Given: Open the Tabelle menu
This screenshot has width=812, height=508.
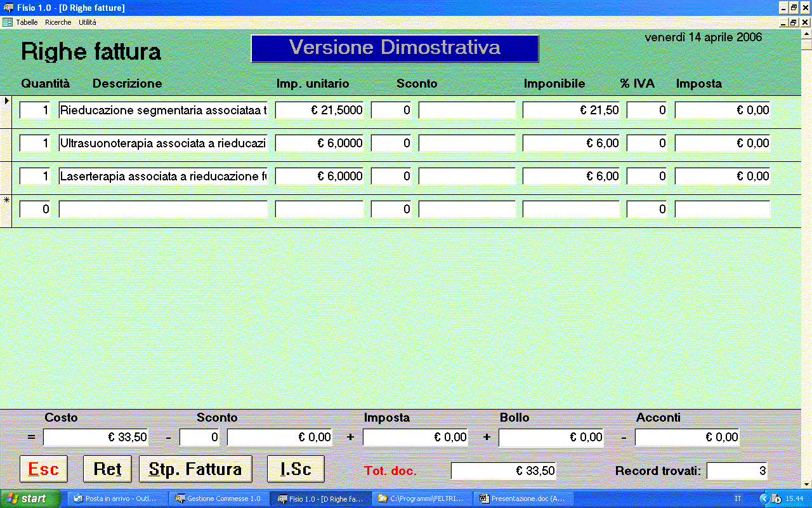Looking at the screenshot, I should pyautogui.click(x=27, y=22).
